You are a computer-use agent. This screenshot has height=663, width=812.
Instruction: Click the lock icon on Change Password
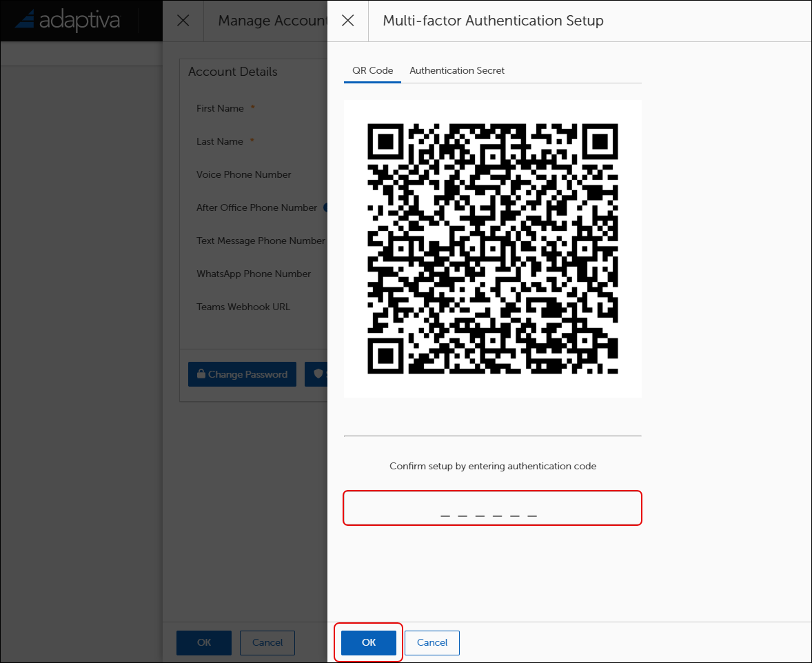point(201,374)
